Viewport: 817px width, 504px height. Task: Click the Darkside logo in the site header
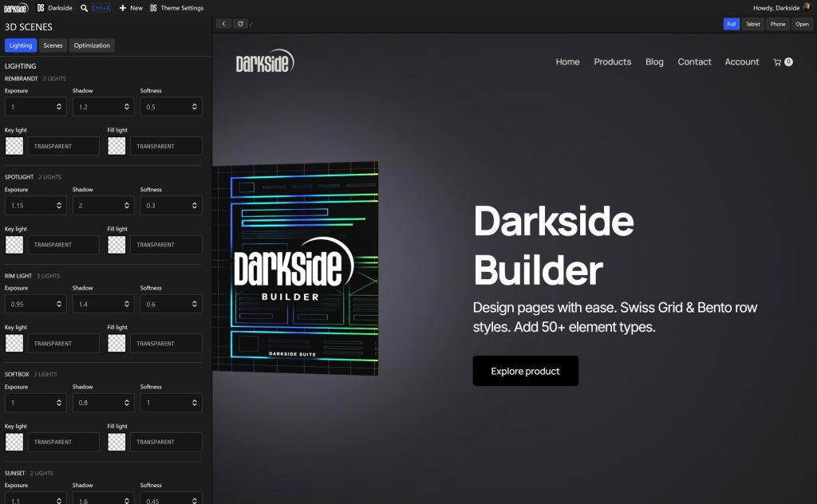[265, 61]
